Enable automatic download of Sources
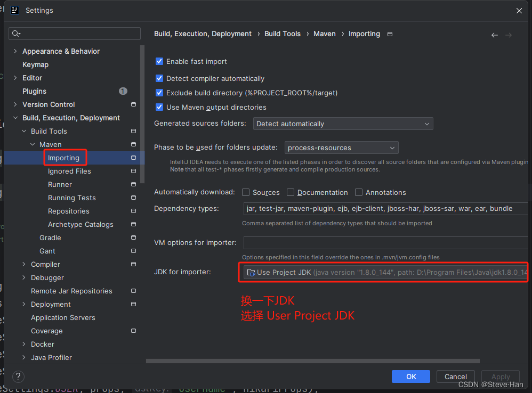This screenshot has width=532, height=393. (x=246, y=192)
